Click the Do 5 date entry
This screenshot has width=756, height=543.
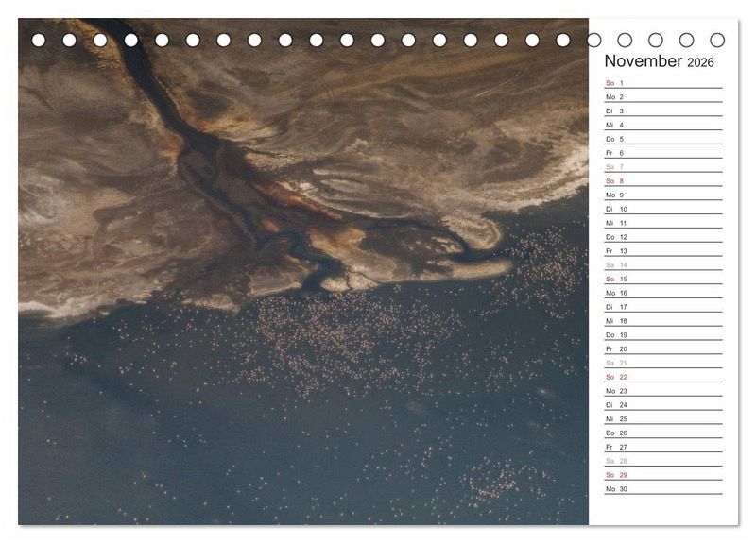tap(662, 139)
